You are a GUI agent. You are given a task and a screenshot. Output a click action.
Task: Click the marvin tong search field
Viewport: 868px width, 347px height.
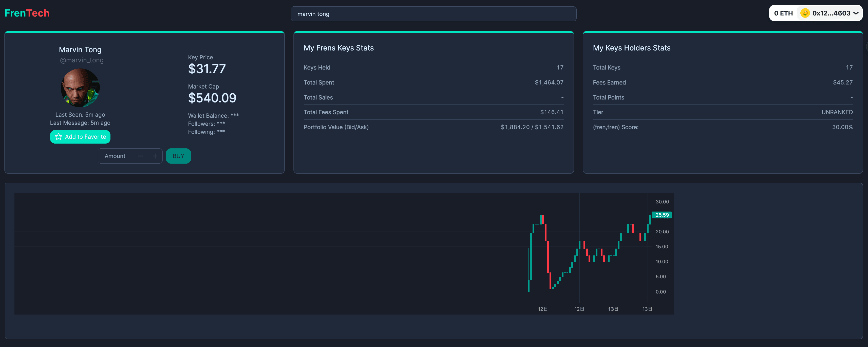(x=433, y=14)
